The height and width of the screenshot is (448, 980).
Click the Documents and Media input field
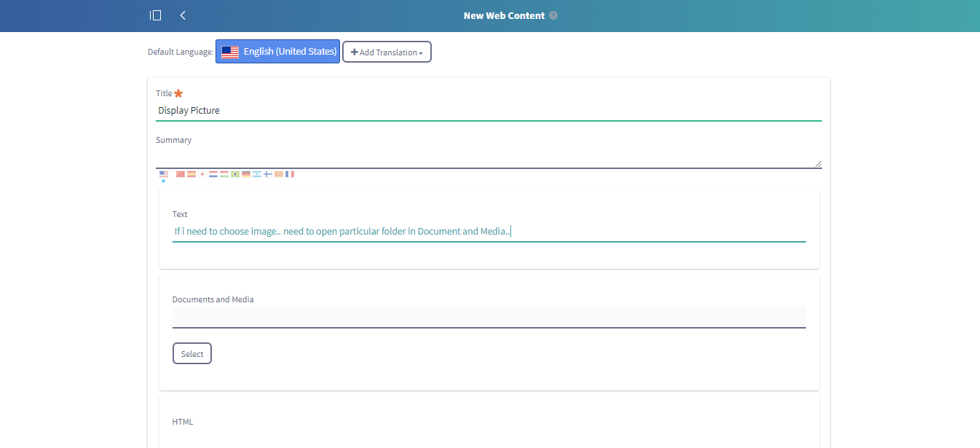click(488, 318)
